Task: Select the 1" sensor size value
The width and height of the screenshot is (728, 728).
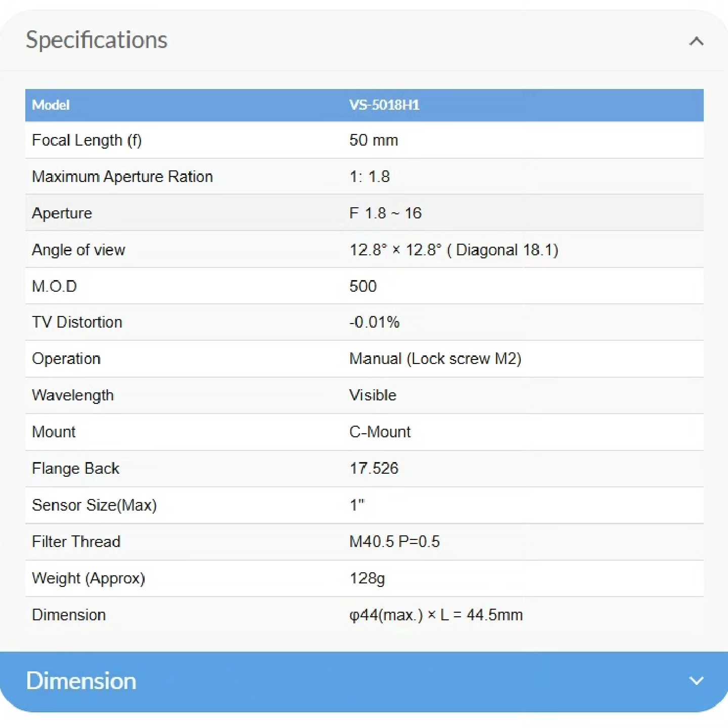Action: [x=357, y=505]
